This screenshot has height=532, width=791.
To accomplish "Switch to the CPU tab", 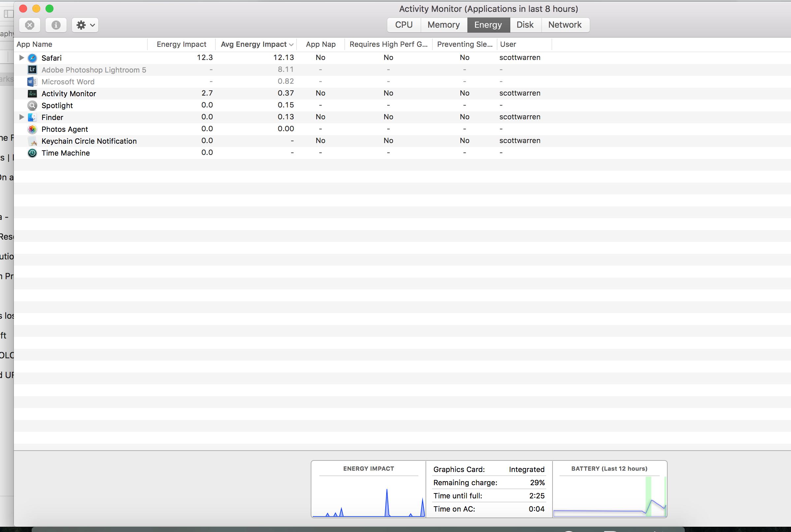I will click(404, 25).
